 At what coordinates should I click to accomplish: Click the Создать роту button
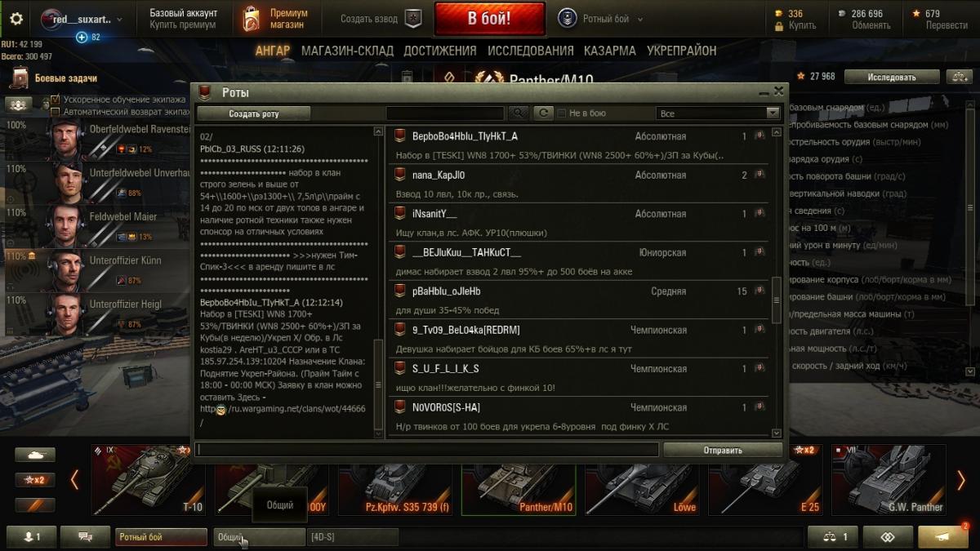click(x=254, y=113)
